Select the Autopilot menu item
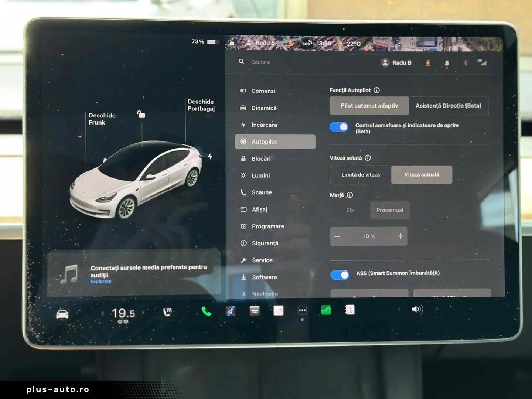This screenshot has width=532, height=399. 275,142
